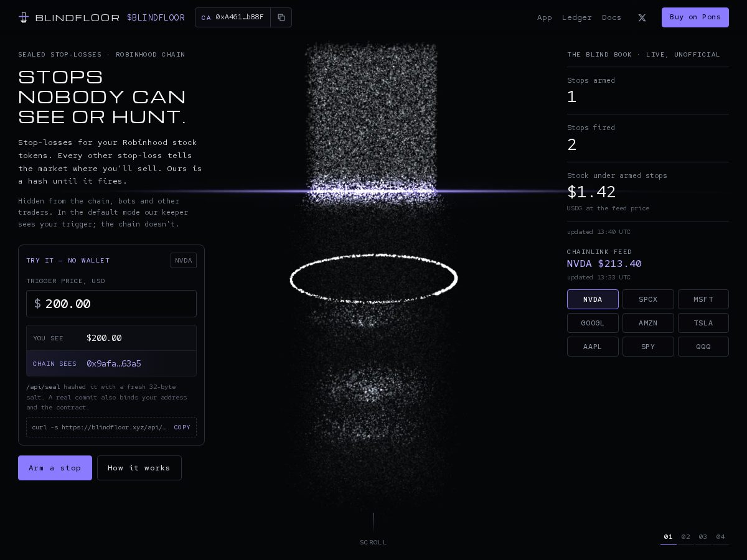
Task: Jump to section 02 in the pager
Action: pyautogui.click(x=686, y=537)
